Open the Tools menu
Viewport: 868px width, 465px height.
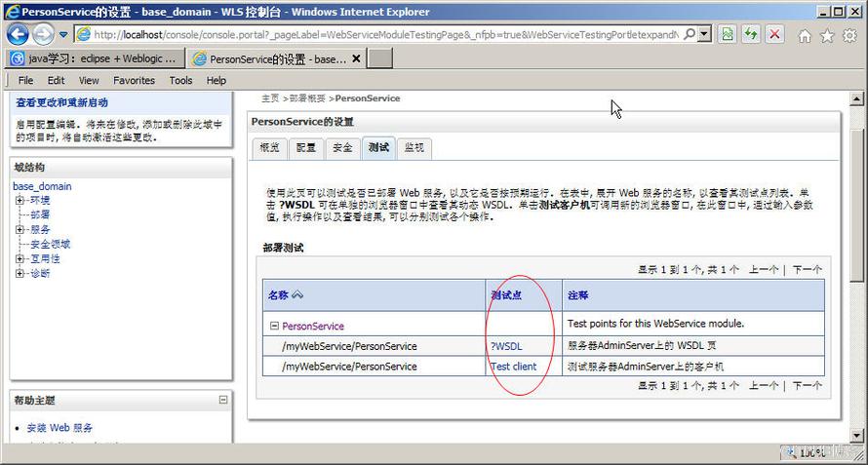(x=181, y=80)
